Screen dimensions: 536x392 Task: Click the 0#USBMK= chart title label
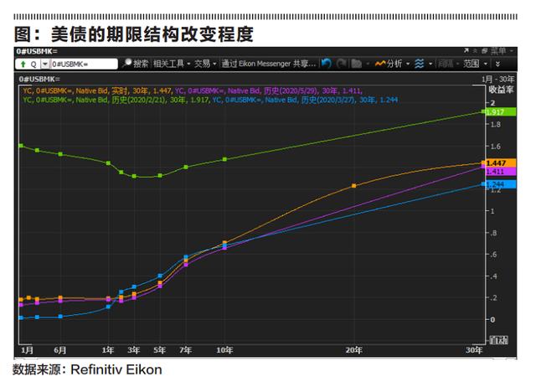click(x=39, y=80)
